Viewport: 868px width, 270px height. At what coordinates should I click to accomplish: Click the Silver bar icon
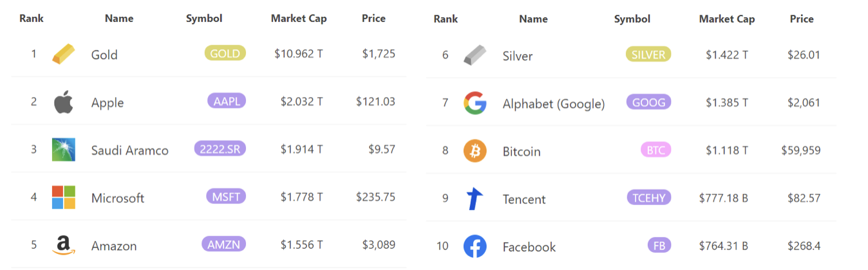tap(475, 55)
